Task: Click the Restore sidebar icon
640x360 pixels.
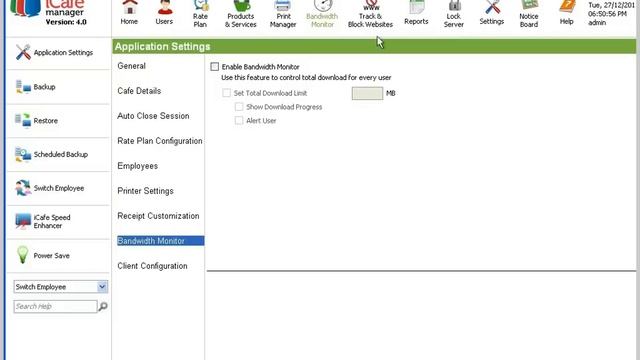Action: click(23, 120)
